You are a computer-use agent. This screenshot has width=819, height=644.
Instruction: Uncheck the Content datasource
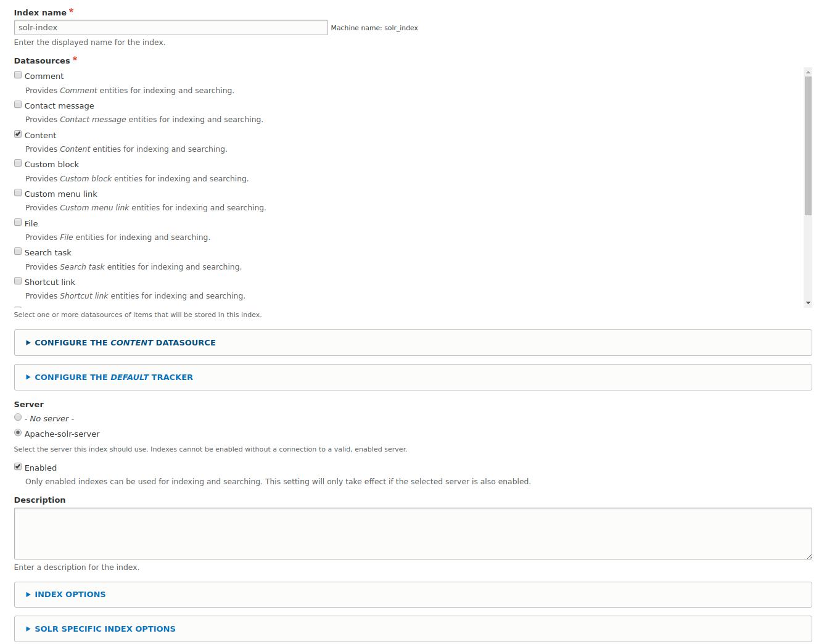(18, 133)
